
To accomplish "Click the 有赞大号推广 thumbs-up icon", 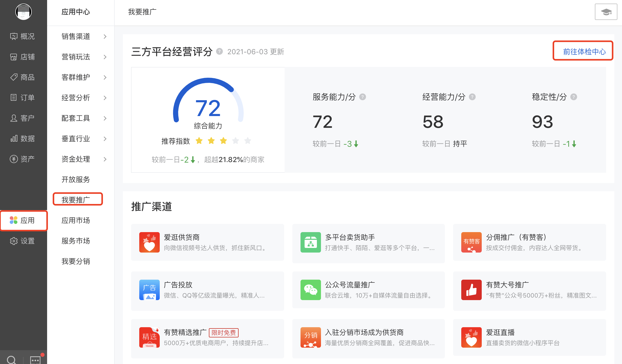I will 471,290.
